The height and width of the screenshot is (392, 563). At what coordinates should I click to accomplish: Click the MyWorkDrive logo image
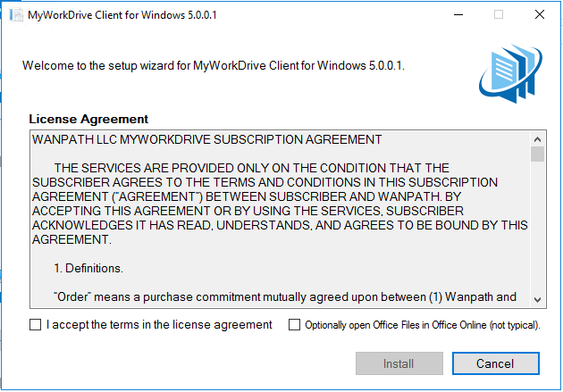point(510,73)
